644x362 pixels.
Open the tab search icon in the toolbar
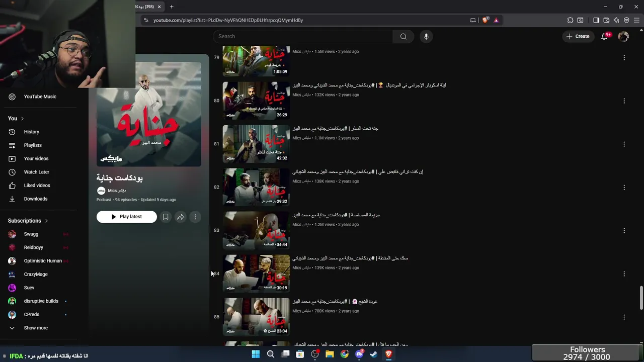coord(580,20)
